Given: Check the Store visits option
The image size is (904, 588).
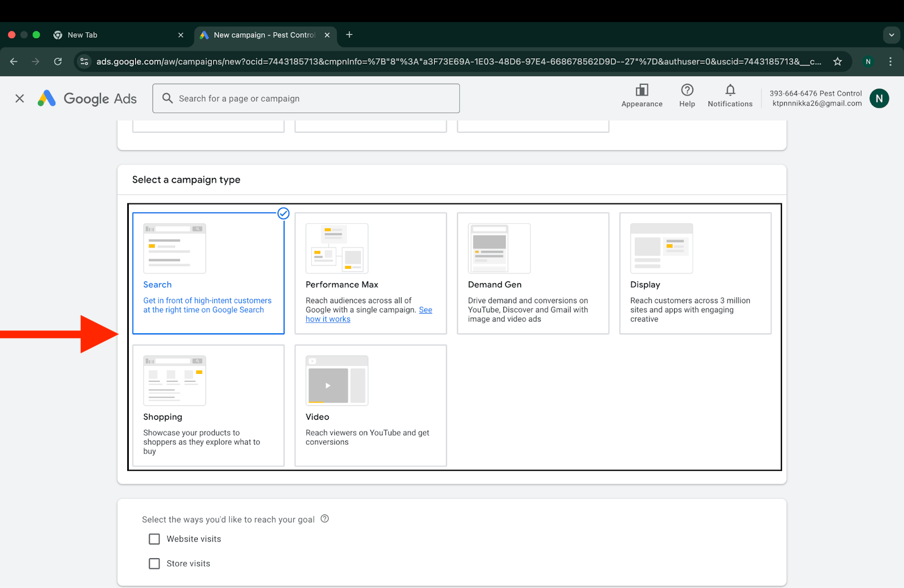Looking at the screenshot, I should point(154,564).
